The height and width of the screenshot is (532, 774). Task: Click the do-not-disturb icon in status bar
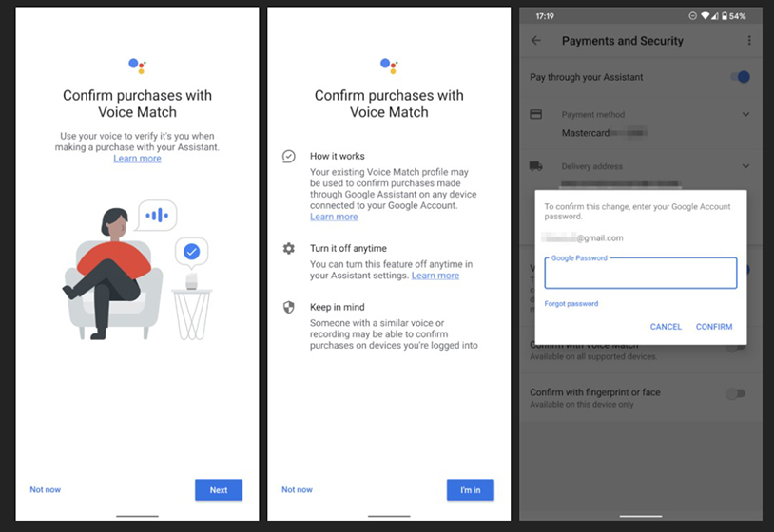692,16
